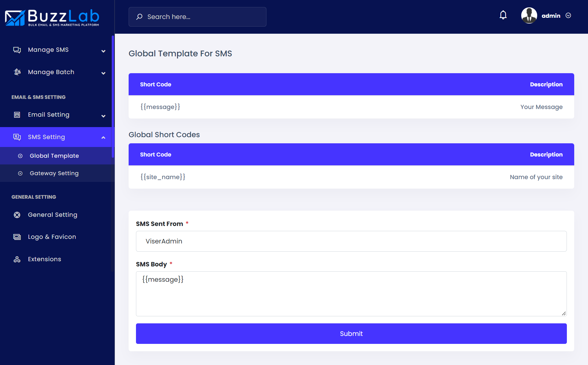588x365 pixels.
Task: Click the General Setting gear icon
Action: (x=17, y=215)
